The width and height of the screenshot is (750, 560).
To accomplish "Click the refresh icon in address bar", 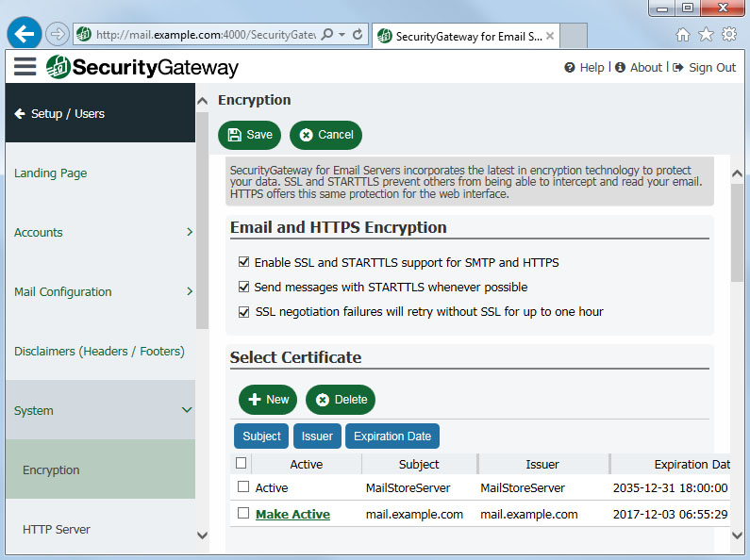I will (x=358, y=34).
